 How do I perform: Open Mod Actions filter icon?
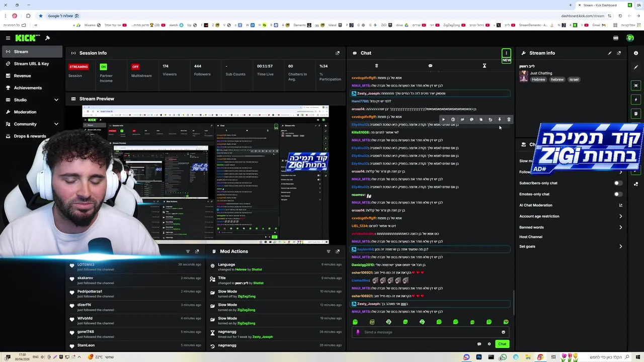[x=329, y=251]
